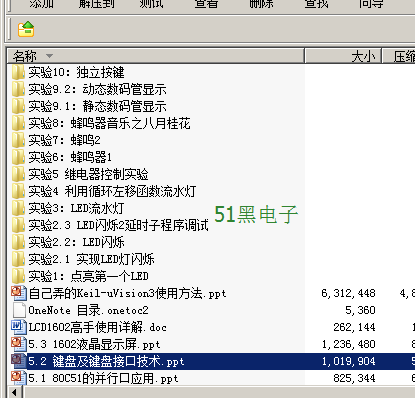Click size value 1,236,480
The height and width of the screenshot is (398, 415).
click(348, 344)
